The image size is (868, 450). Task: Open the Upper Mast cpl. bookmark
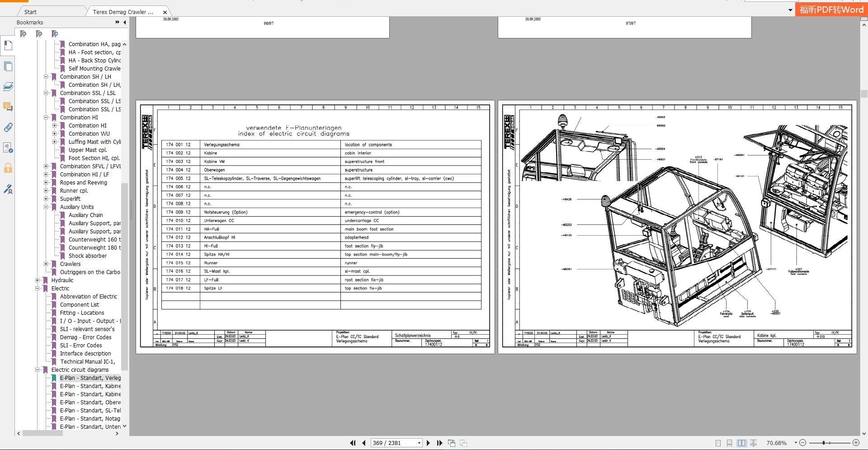pos(88,150)
